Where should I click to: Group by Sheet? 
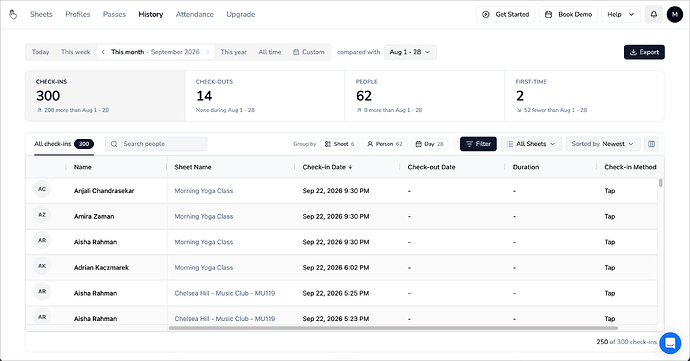(x=339, y=144)
